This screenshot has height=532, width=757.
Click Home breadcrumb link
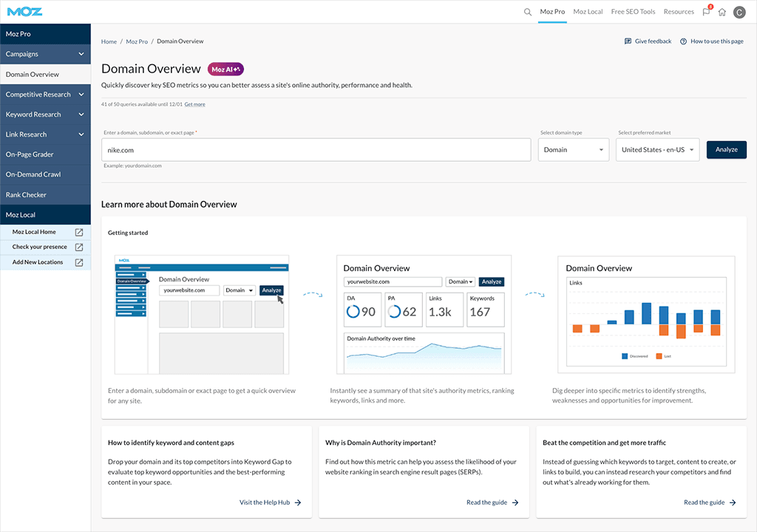coord(109,41)
